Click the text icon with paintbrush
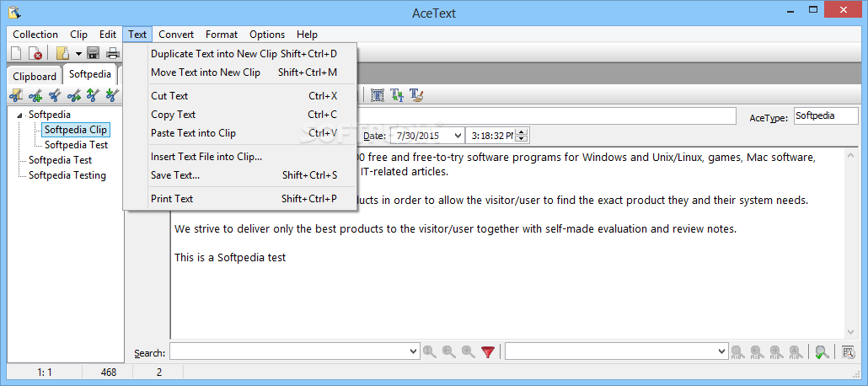Viewport: 868px width, 386px height. pos(416,95)
